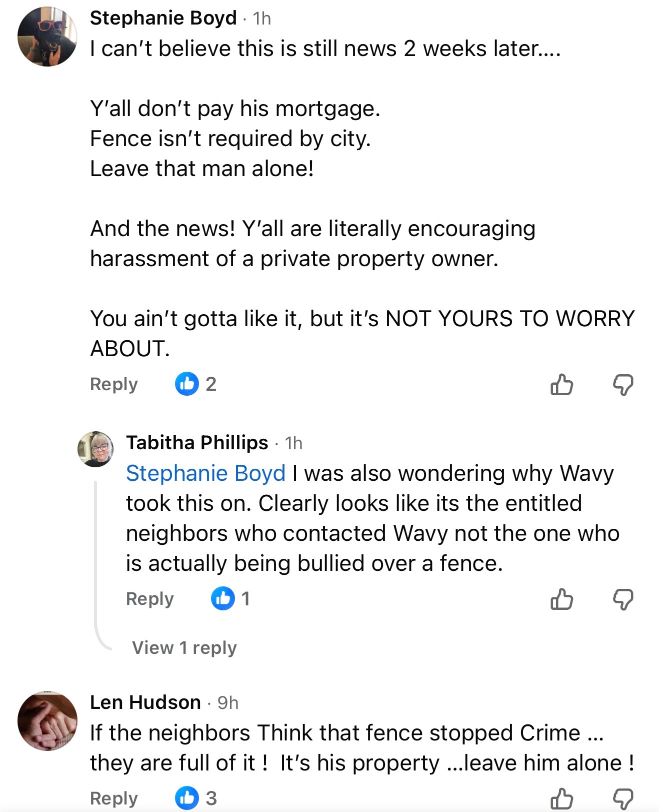Viewport: 659px width, 812px height.
Task: Thumbs up Tabitha Phillips' reply
Action: 561,599
